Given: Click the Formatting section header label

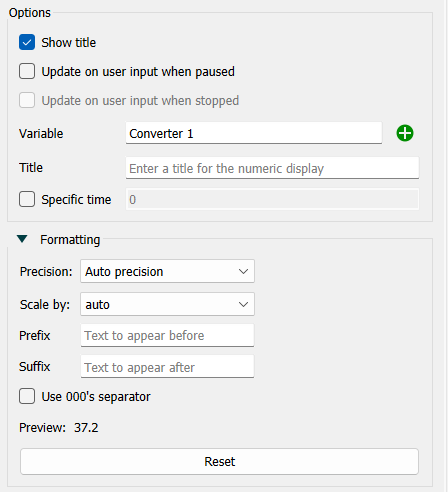Looking at the screenshot, I should (x=70, y=239).
